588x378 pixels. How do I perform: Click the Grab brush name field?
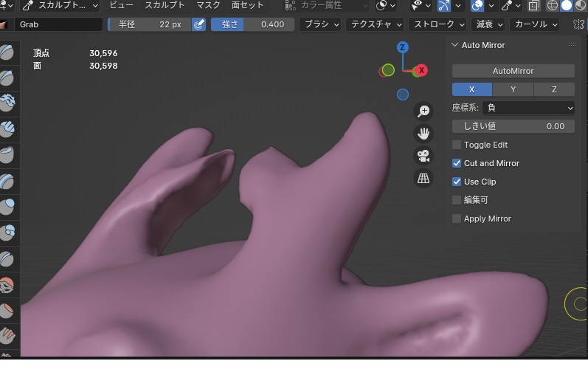[x=58, y=24]
